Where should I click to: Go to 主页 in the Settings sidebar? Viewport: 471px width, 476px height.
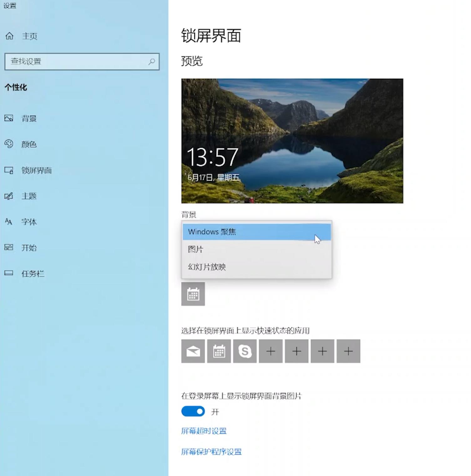click(29, 36)
